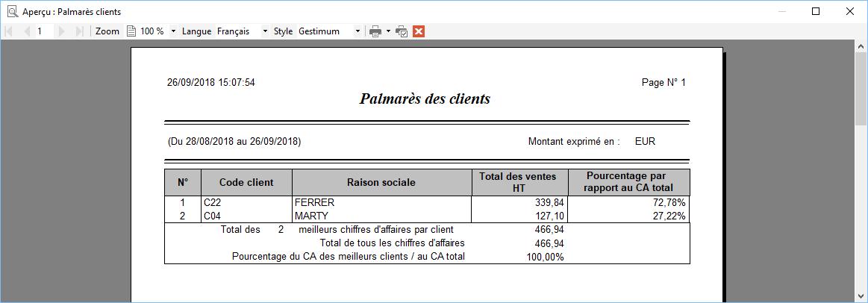Minimize the Aperçu window
This screenshot has height=303, width=868.
point(782,11)
